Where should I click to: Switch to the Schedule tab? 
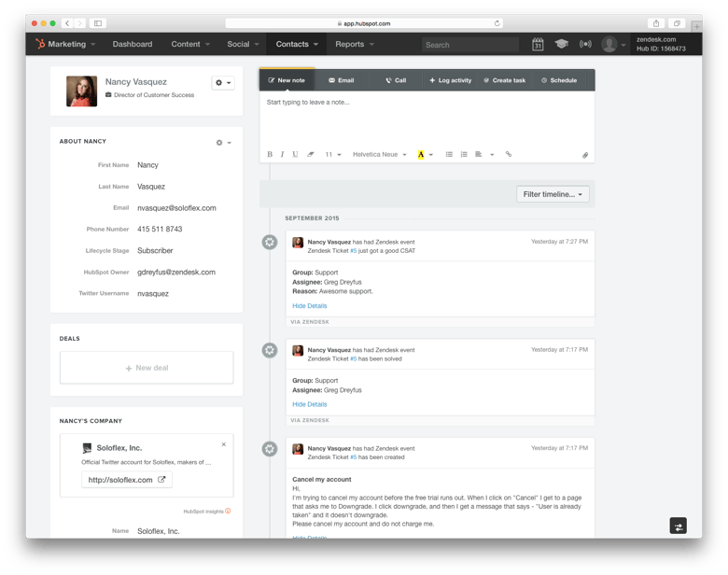point(559,80)
